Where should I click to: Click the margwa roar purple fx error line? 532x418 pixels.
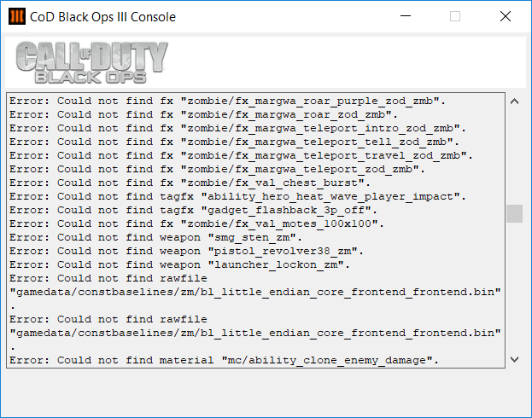pyautogui.click(x=227, y=101)
